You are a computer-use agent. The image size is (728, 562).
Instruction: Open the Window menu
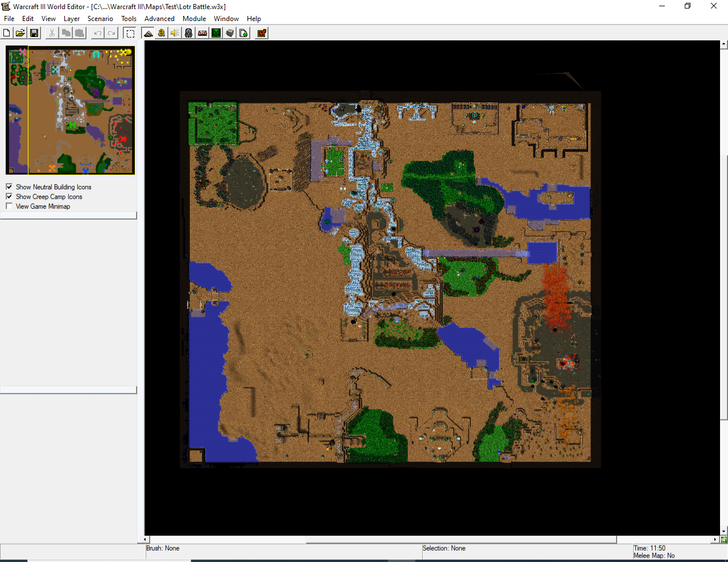click(226, 19)
